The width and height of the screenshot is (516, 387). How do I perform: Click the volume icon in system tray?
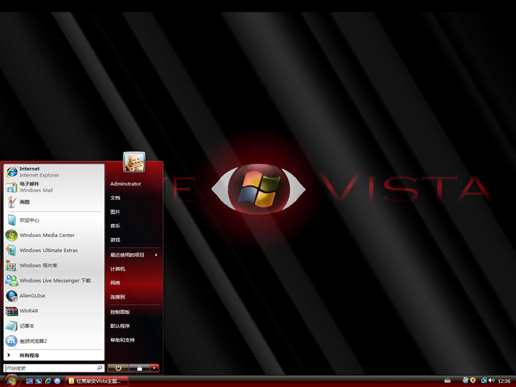pyautogui.click(x=492, y=380)
